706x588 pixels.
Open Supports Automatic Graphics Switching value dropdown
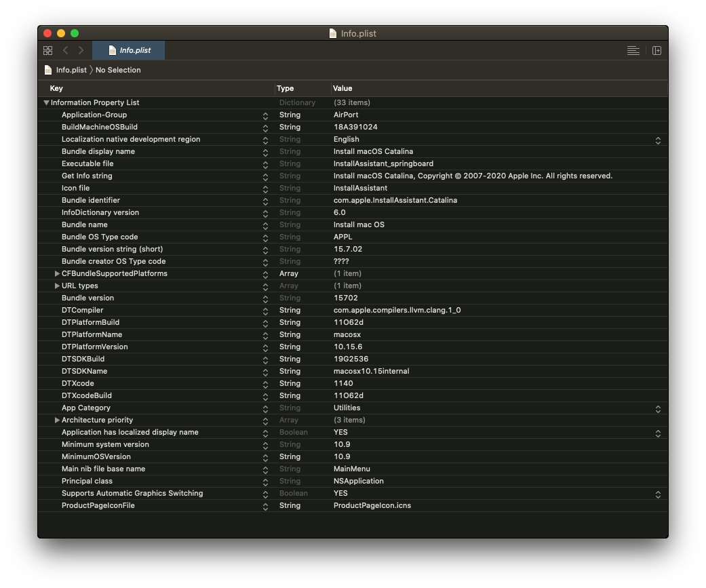658,494
